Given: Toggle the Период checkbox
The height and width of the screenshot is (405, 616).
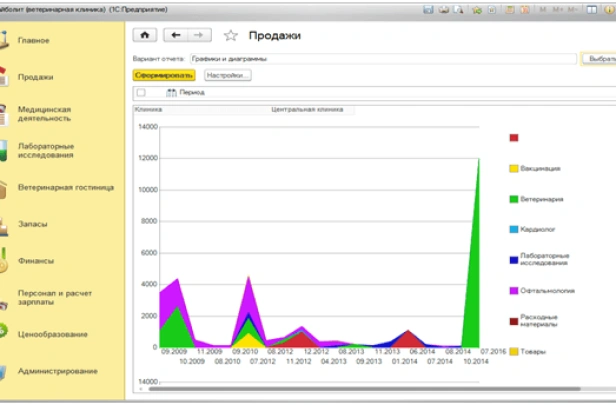Looking at the screenshot, I should pos(141,92).
